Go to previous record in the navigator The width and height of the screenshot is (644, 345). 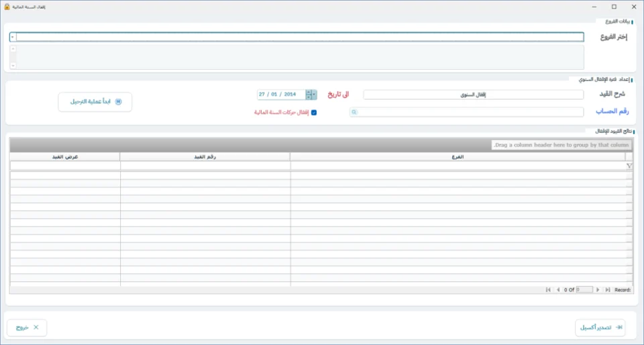tap(557, 289)
